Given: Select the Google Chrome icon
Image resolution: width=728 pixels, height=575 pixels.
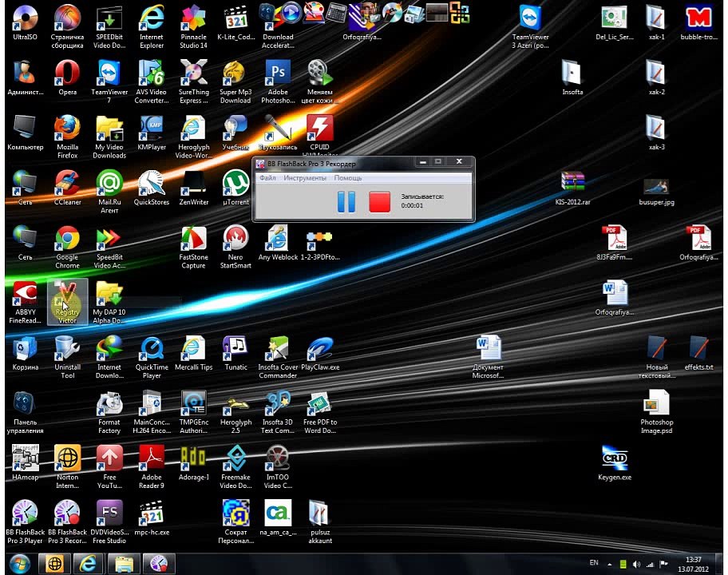Looking at the screenshot, I should [x=67, y=247].
